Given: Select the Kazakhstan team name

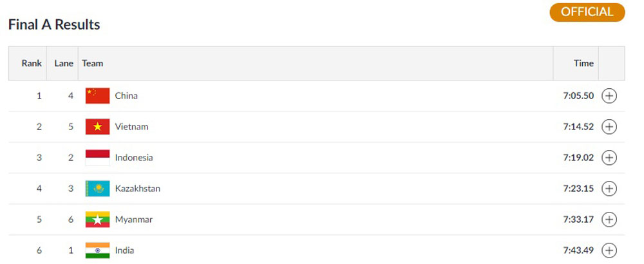Looking at the screenshot, I should click(x=138, y=189).
